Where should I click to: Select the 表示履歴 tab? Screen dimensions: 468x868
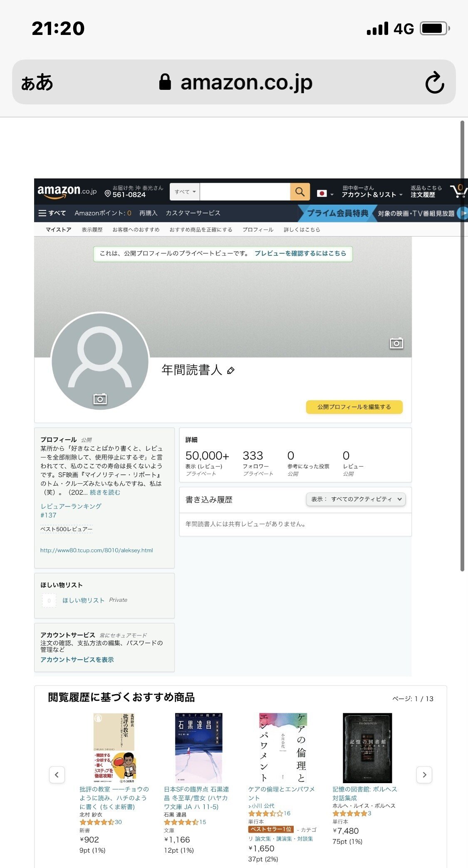(x=92, y=230)
